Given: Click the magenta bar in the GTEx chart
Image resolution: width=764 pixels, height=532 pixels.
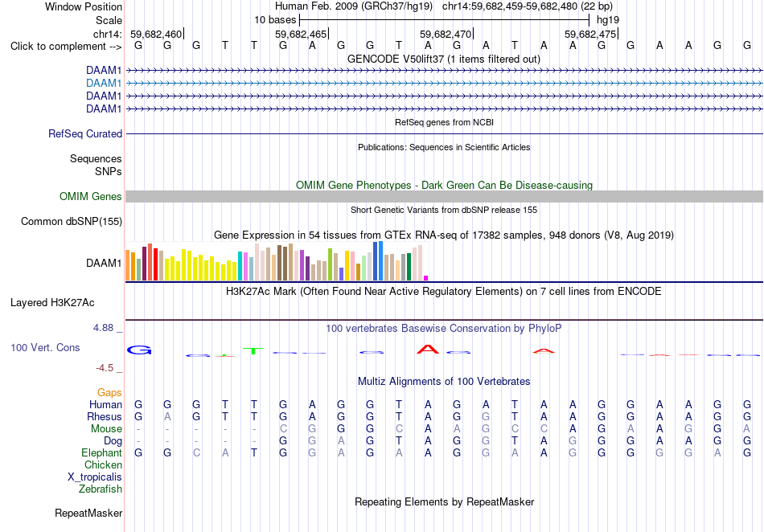Looking at the screenshot, I should [x=426, y=278].
